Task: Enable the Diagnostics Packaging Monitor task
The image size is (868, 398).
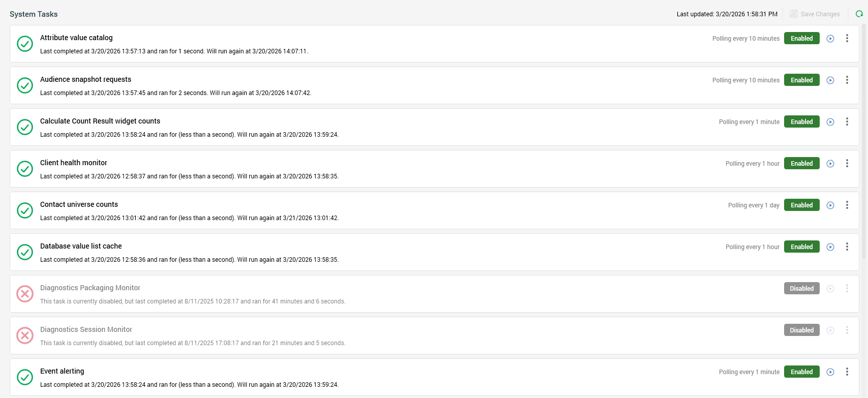Action: click(802, 288)
